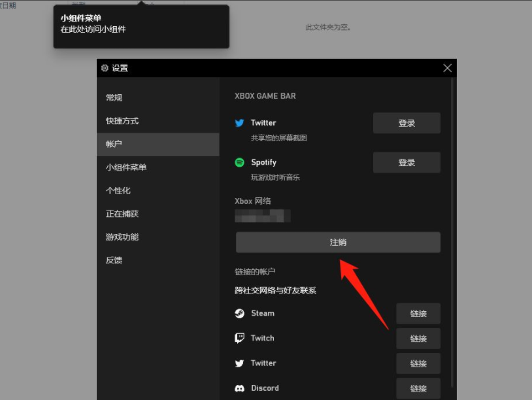Viewport: 532px width, 400px height.
Task: Click 登录 button for Spotify
Action: tap(407, 163)
